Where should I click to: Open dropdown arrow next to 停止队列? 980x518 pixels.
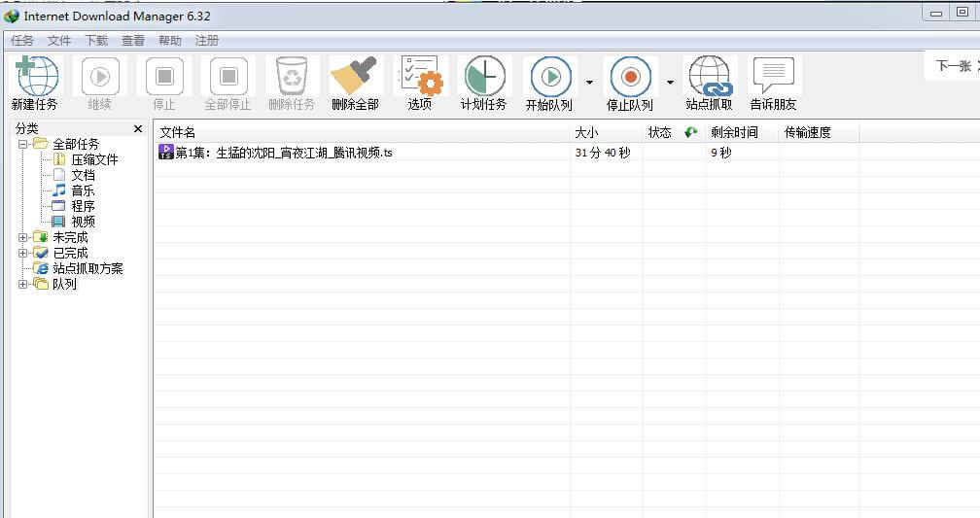click(670, 84)
